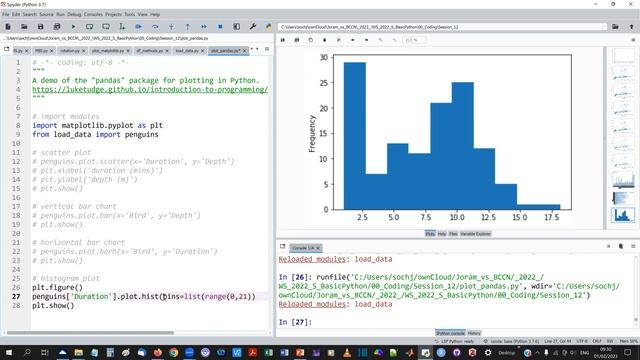Switch to the History tab
This screenshot has width=640, height=360.
pos(474,333)
